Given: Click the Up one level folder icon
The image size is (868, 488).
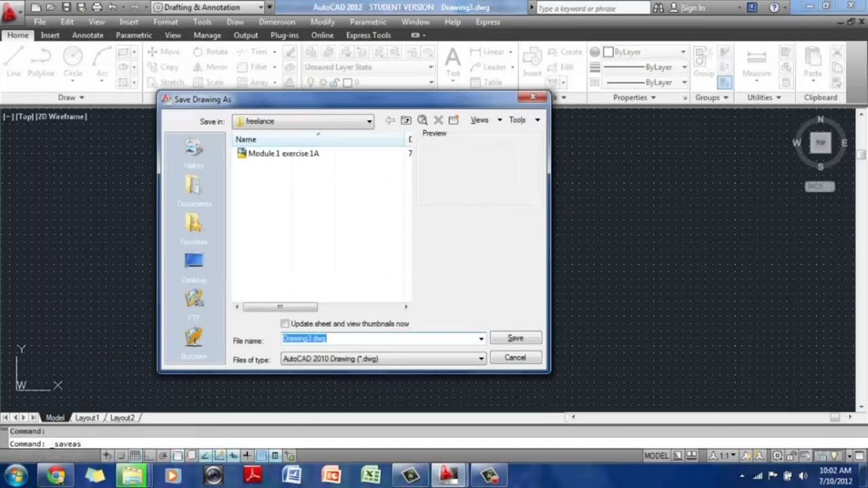Looking at the screenshot, I should tap(406, 120).
